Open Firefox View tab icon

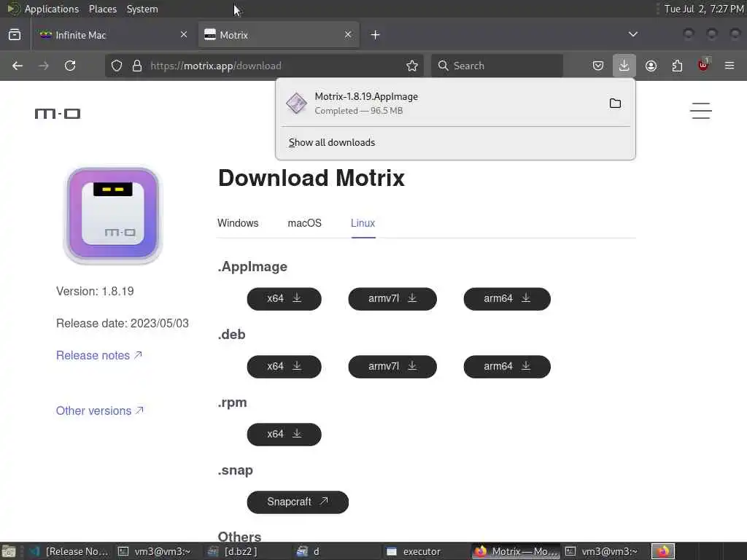pyautogui.click(x=15, y=35)
